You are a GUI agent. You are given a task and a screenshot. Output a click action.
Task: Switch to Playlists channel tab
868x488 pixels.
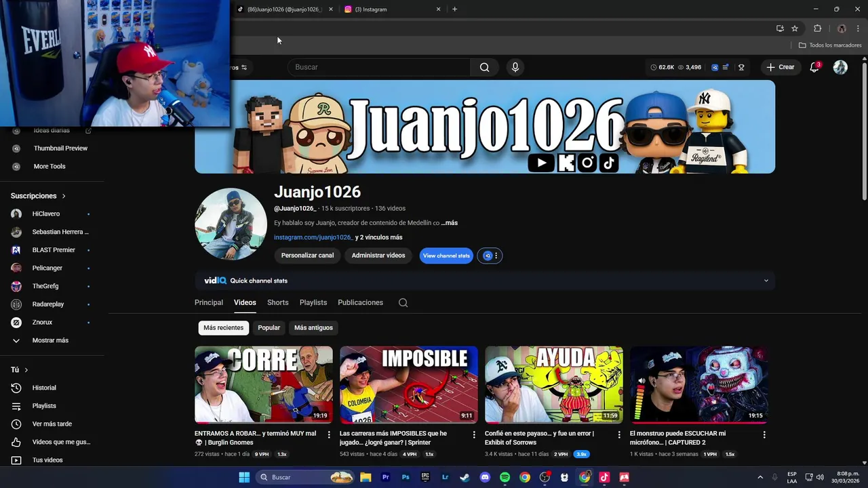(313, 303)
